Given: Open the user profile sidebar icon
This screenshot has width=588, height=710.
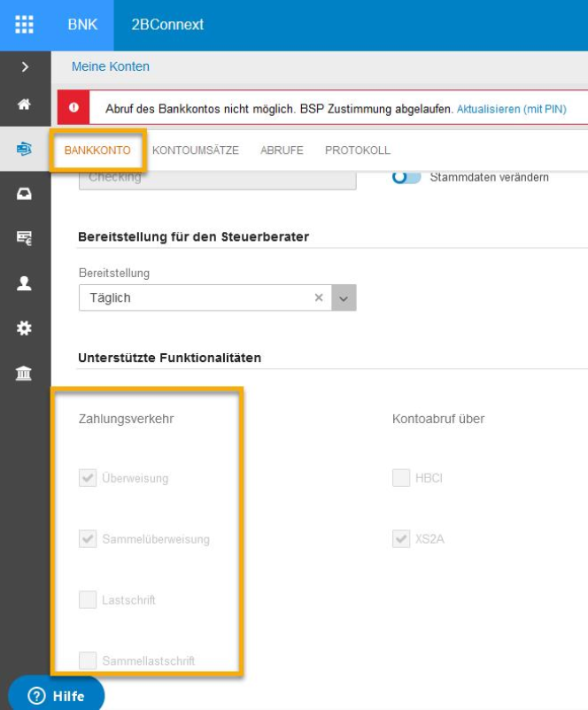Looking at the screenshot, I should 25,283.
